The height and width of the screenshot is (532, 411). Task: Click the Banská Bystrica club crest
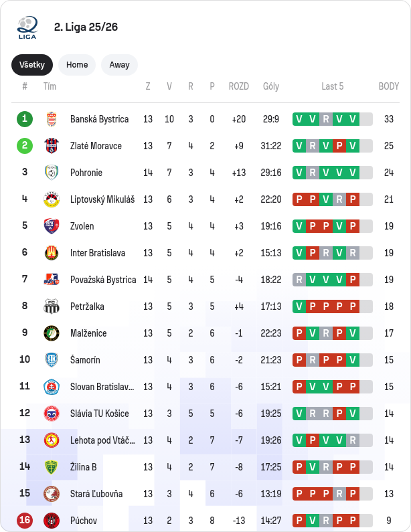click(x=52, y=119)
